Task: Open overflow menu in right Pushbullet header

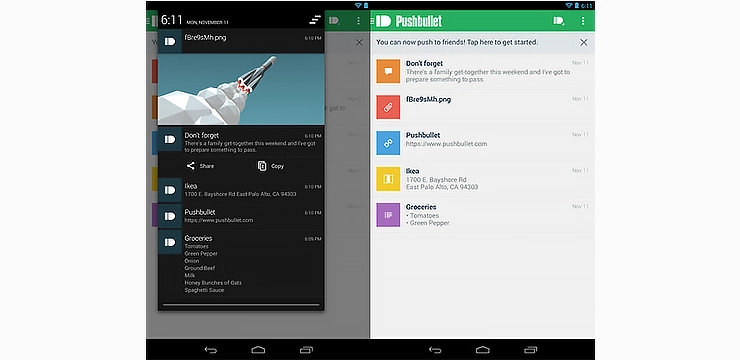Action: point(583,21)
